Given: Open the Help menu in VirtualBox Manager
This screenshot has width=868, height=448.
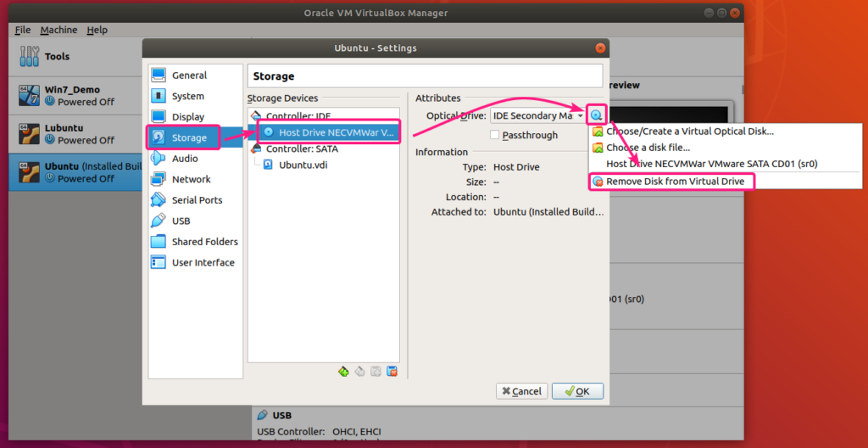Looking at the screenshot, I should coord(97,30).
